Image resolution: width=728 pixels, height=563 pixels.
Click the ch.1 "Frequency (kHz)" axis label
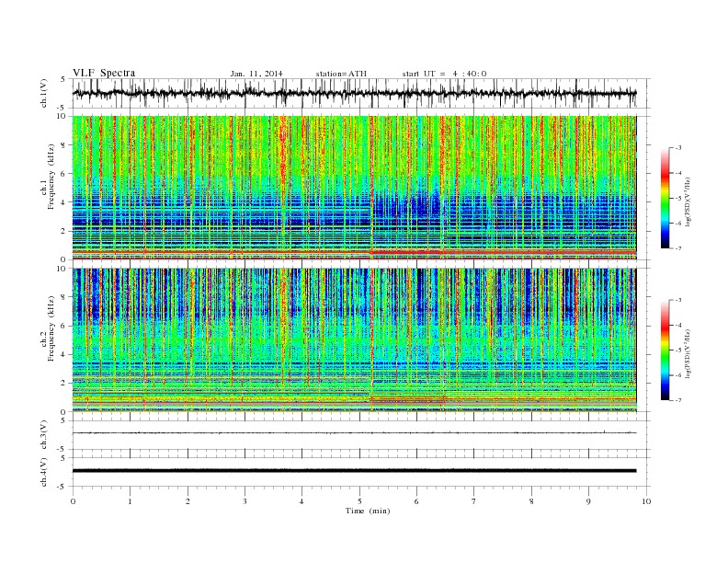pyautogui.click(x=51, y=177)
